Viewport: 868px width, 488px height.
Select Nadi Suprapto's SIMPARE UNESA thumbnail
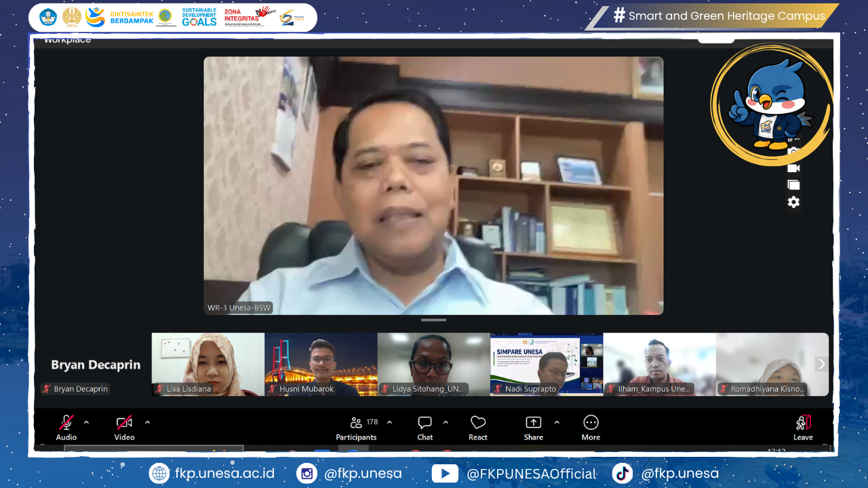pos(547,364)
